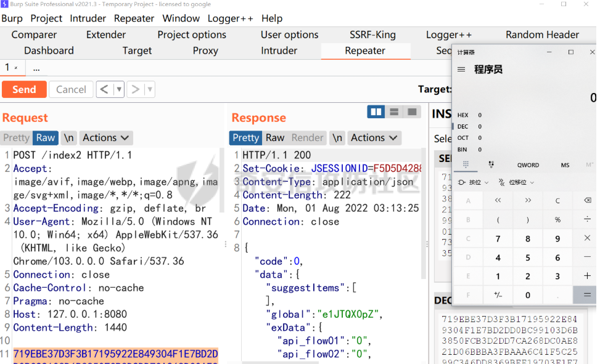This screenshot has height=364, width=600.
Task: Switch to the Intruder tool tab
Action: coord(279,51)
